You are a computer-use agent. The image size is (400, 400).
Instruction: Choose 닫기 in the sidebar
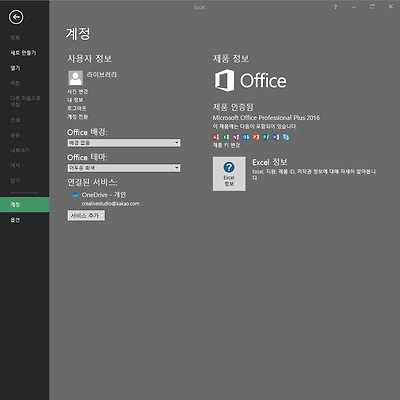15,181
